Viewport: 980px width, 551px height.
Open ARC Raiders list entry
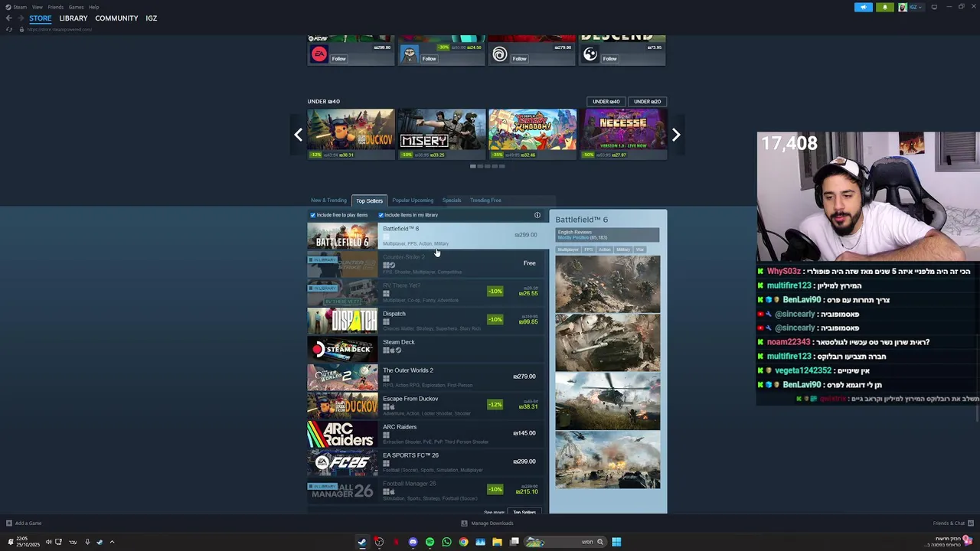(427, 433)
